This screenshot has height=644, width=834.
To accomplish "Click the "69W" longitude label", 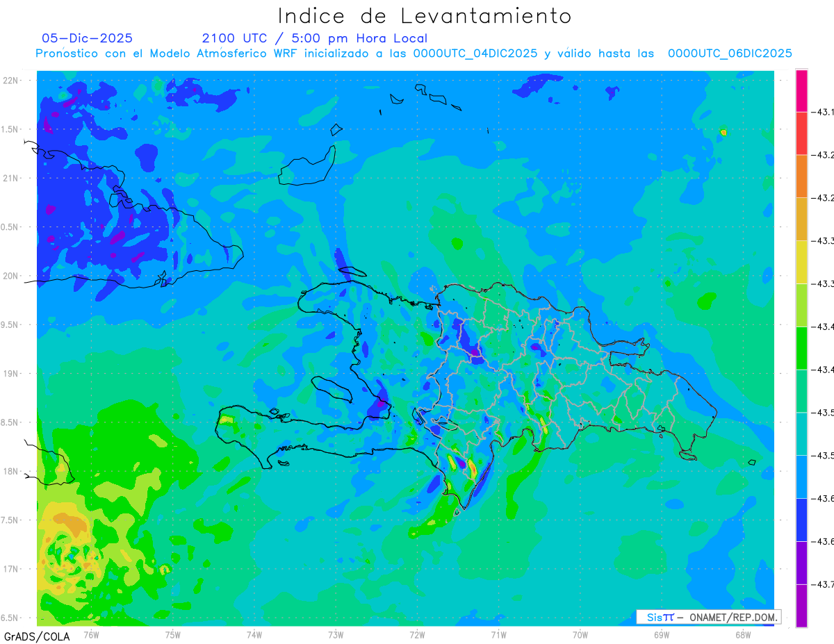I will click(x=662, y=634).
